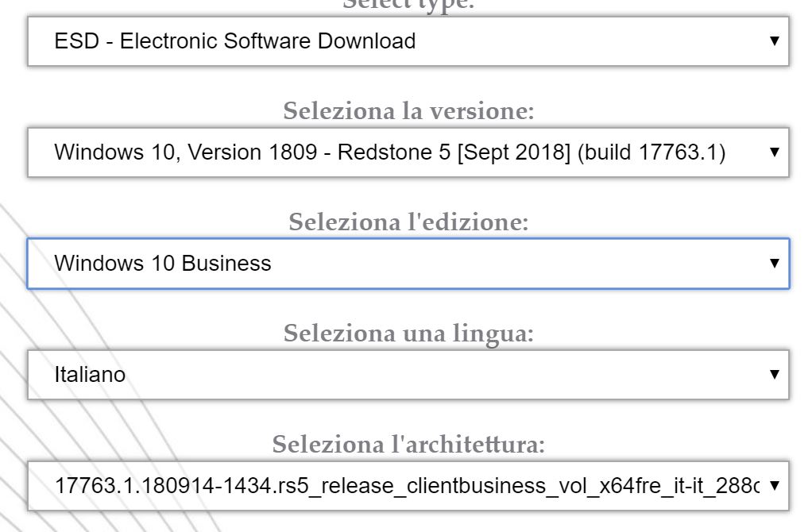812x532 pixels.
Task: Click the word 'Business' in edition selector
Action: click(x=226, y=263)
